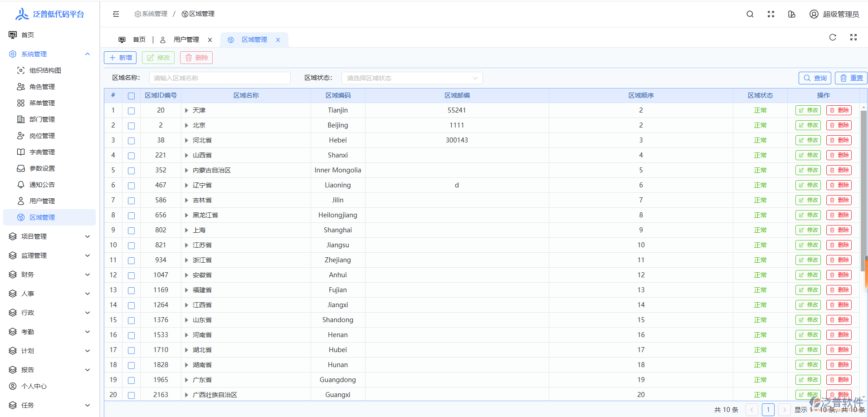868x417 pixels.
Task: Click the super administrator avatar icon
Action: tap(814, 14)
